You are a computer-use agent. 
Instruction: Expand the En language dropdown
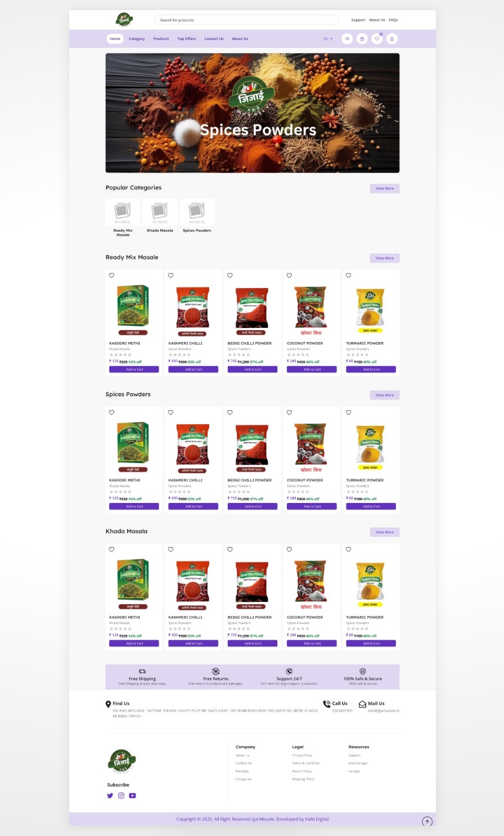point(328,39)
